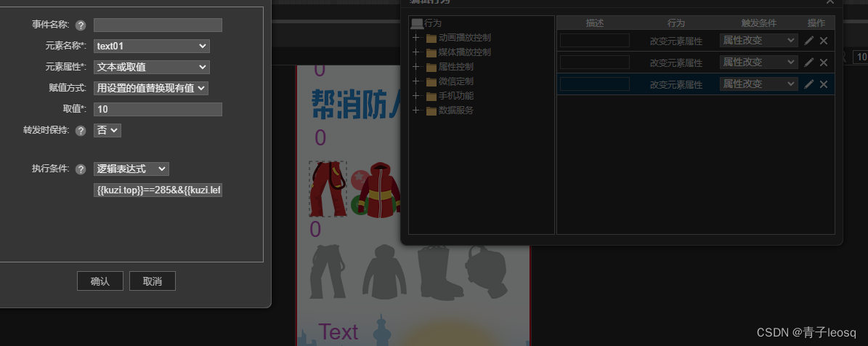
Task: Expand the 属性控制 tree node
Action: point(416,67)
